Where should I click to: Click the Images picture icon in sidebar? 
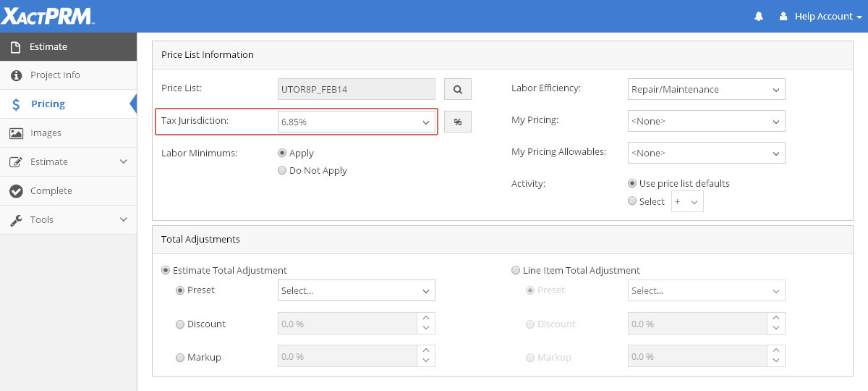pos(16,133)
